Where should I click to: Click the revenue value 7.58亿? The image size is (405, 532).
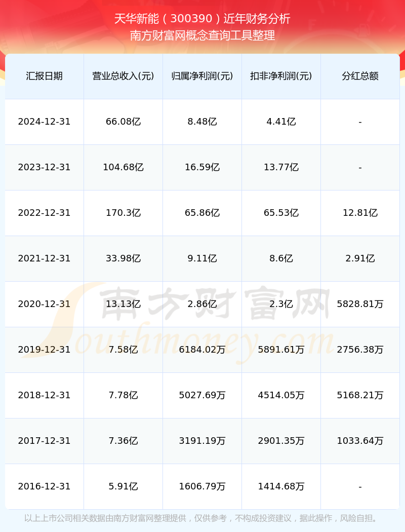click(124, 350)
